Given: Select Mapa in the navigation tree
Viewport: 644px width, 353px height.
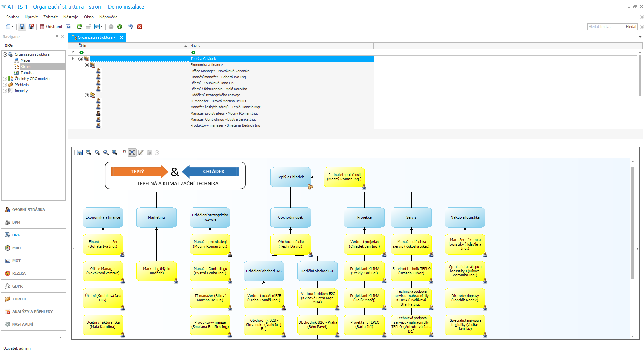Looking at the screenshot, I should coord(25,60).
